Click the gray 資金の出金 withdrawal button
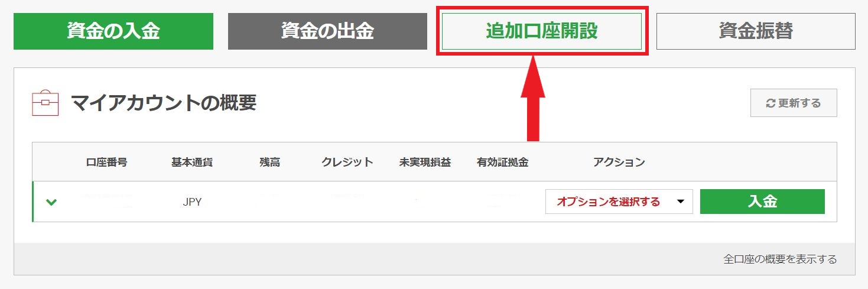868x289 pixels. [327, 31]
